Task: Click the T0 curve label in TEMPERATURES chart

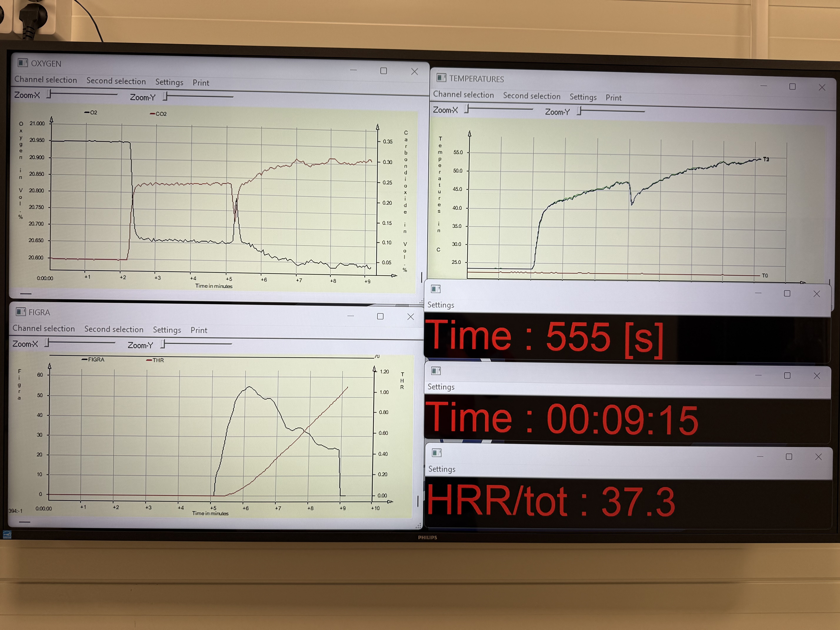Action: [765, 276]
